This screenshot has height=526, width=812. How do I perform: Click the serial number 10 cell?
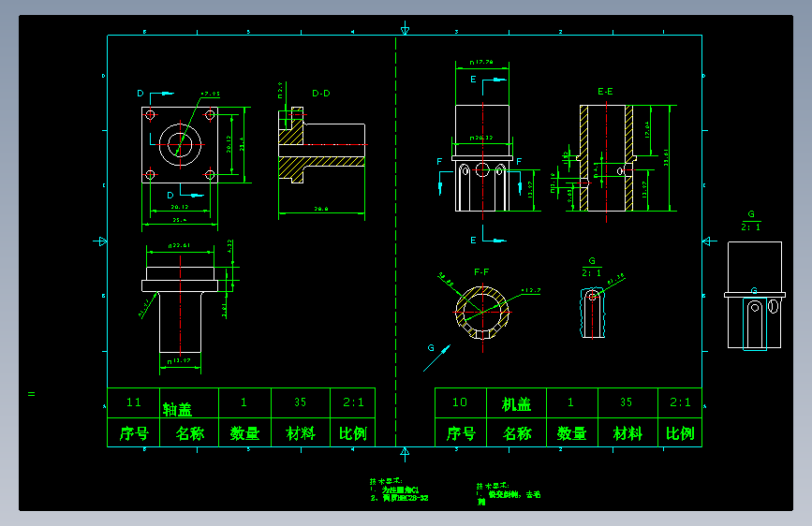pyautogui.click(x=460, y=402)
